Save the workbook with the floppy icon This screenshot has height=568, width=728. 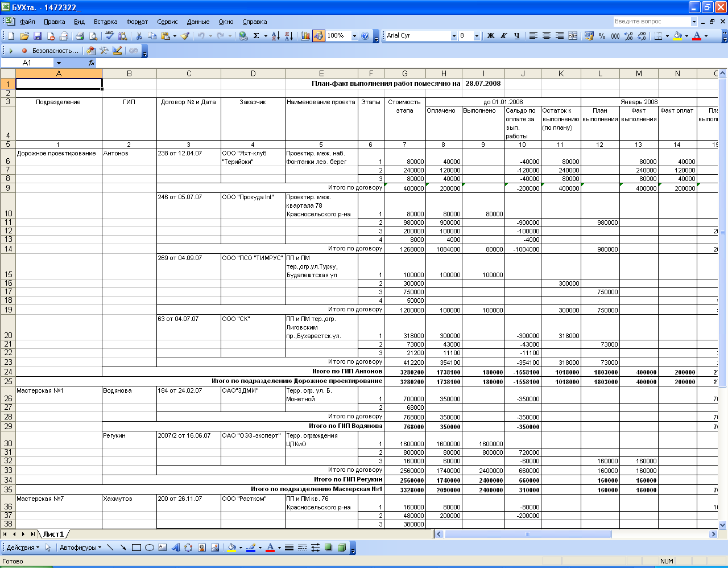[x=38, y=36]
